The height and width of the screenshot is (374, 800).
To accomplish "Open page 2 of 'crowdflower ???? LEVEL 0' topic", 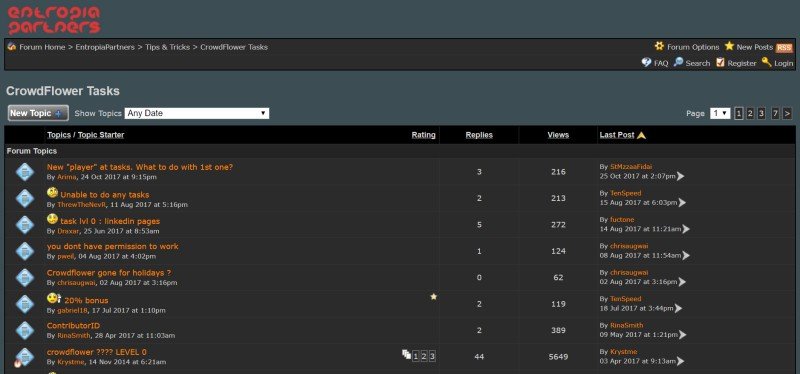I will pyautogui.click(x=423, y=356).
